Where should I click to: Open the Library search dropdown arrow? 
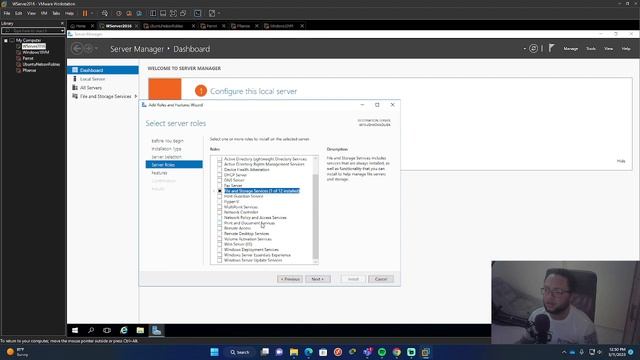[x=62, y=31]
